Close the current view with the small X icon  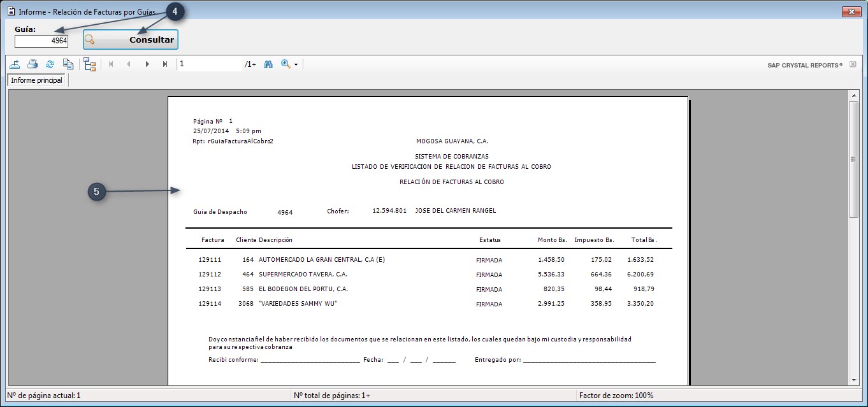pos(853,64)
